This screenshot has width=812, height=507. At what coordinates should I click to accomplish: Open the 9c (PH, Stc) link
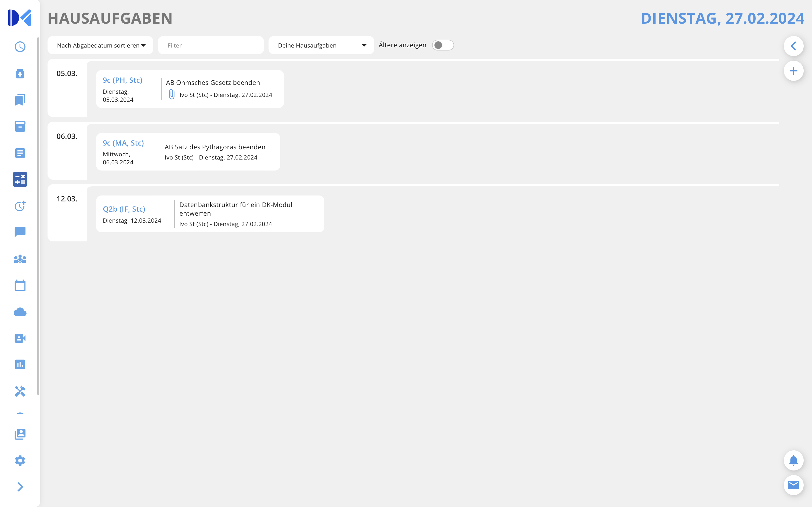(122, 80)
